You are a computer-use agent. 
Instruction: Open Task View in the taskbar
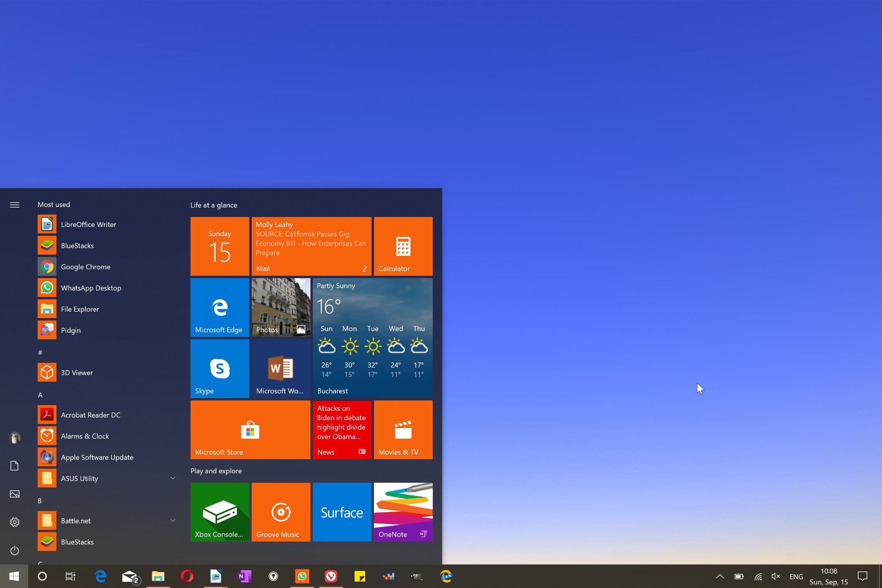(x=71, y=576)
